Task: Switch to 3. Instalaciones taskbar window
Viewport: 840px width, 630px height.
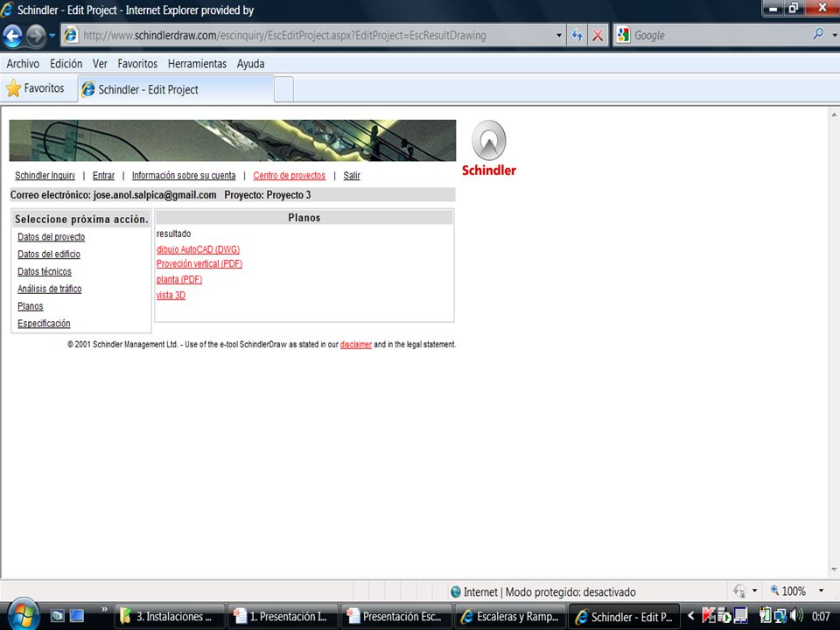Action: [x=170, y=617]
